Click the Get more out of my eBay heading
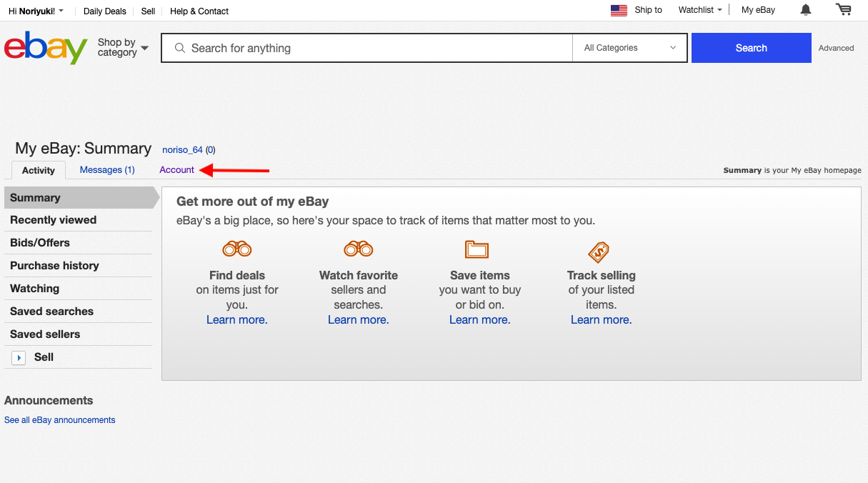 click(x=253, y=202)
